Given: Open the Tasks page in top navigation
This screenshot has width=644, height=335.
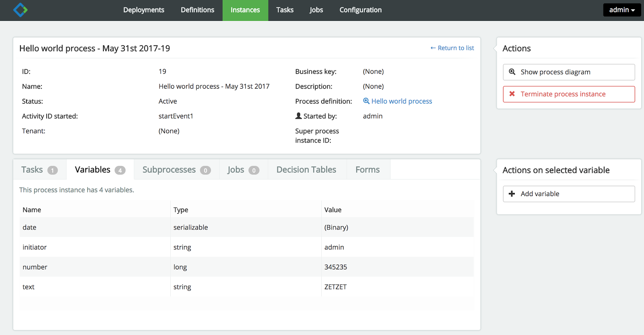Looking at the screenshot, I should coord(285,10).
